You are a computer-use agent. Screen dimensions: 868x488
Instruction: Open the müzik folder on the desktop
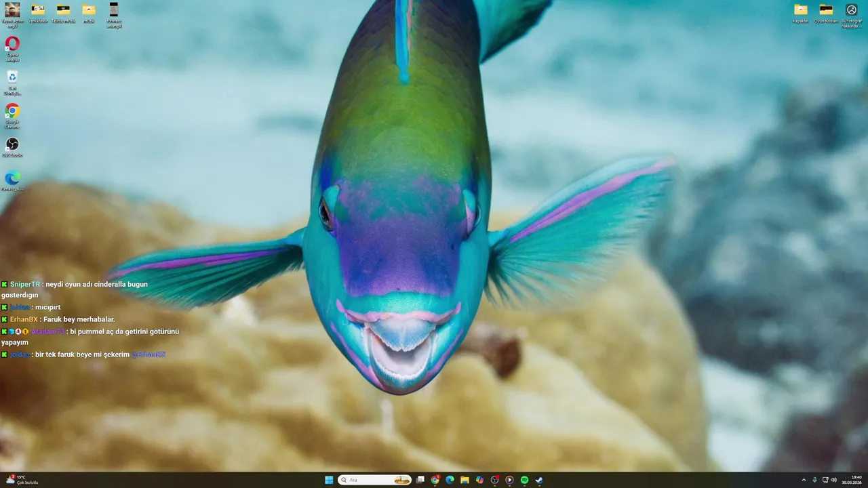tap(89, 13)
